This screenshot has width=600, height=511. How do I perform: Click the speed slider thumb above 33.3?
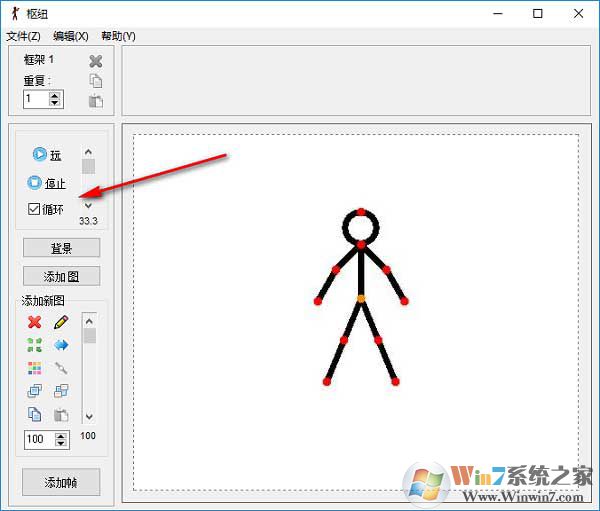point(88,166)
